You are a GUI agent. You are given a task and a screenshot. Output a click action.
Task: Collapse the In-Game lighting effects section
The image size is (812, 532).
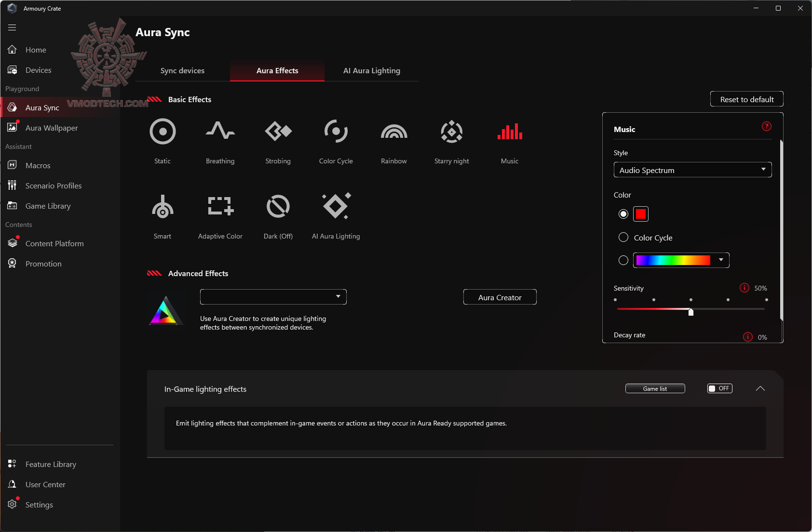pyautogui.click(x=760, y=388)
